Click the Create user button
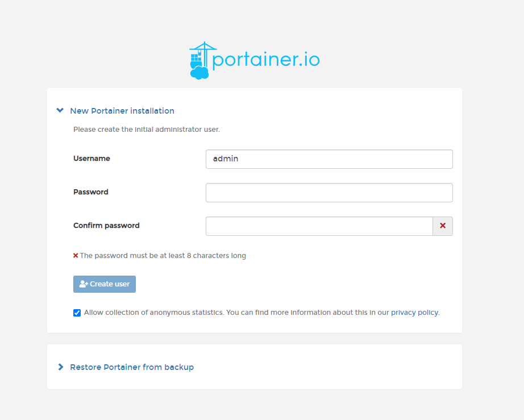Image resolution: width=524 pixels, height=420 pixels. pos(105,284)
